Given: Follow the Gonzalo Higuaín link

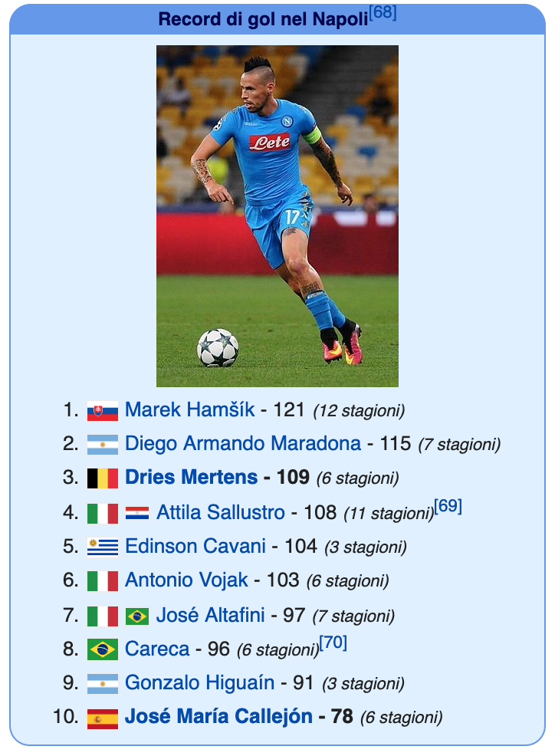Looking at the screenshot, I should [199, 682].
